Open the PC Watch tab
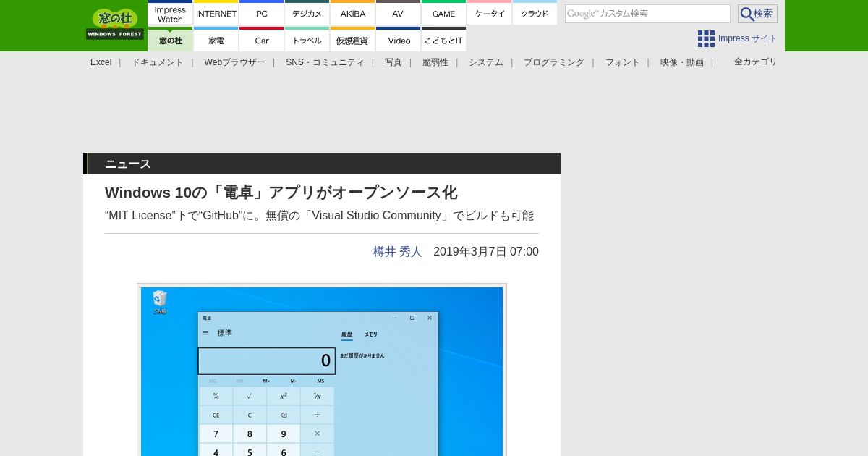Image resolution: width=868 pixels, height=456 pixels. click(262, 13)
